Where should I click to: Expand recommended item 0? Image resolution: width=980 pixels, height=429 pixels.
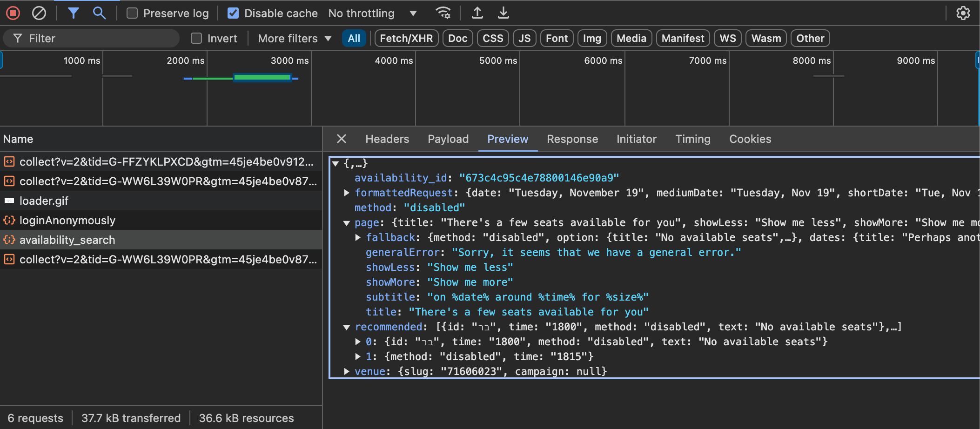tap(358, 342)
